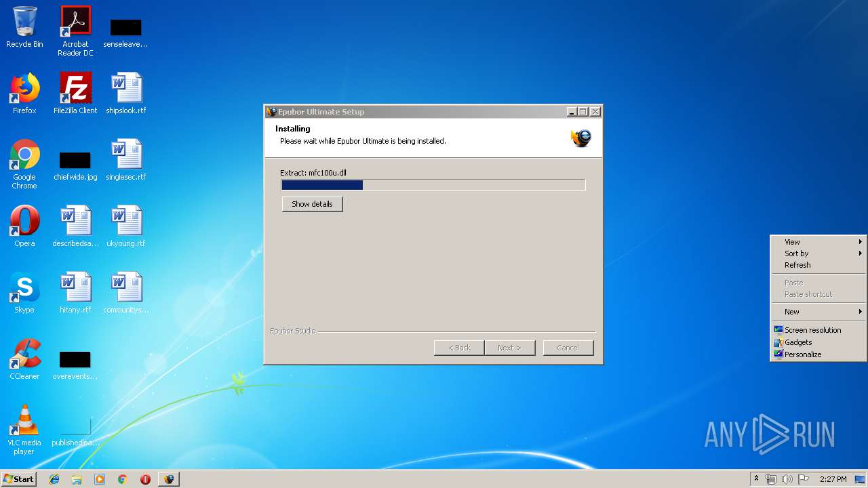This screenshot has height=488, width=868.
Task: Expand the View submenu
Action: [819, 242]
